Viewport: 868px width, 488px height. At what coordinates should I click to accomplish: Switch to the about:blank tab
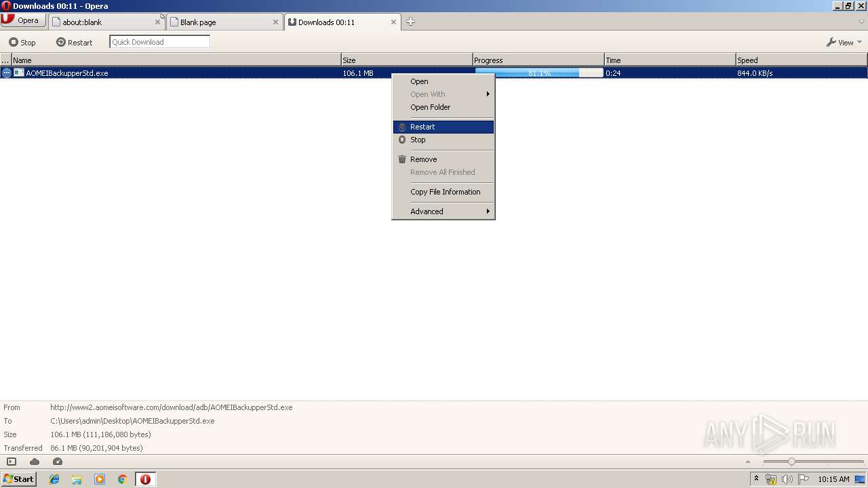click(106, 22)
